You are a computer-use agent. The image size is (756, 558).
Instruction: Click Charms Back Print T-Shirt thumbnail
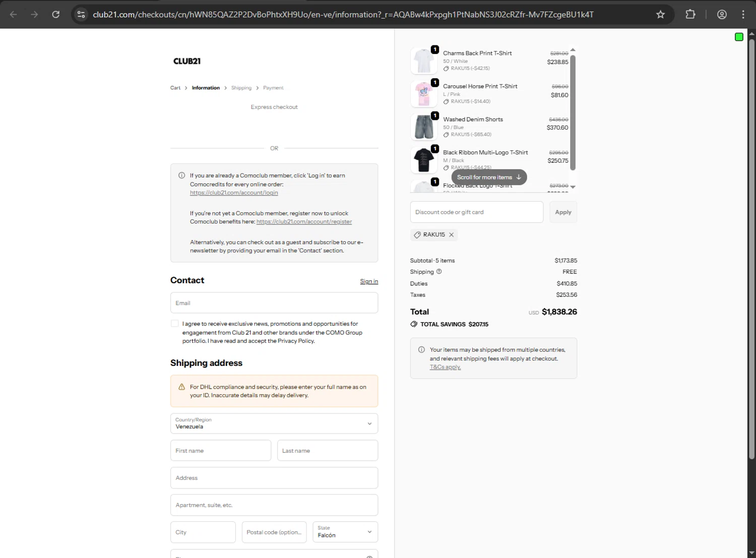424,61
